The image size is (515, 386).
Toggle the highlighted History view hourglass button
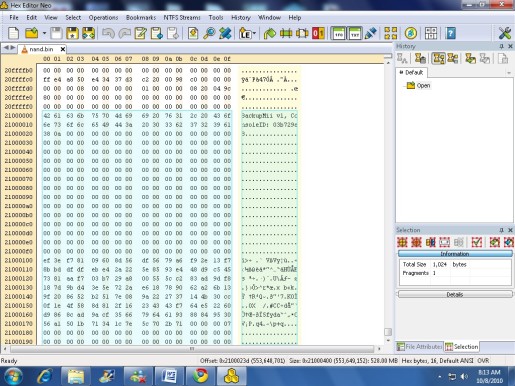click(438, 59)
